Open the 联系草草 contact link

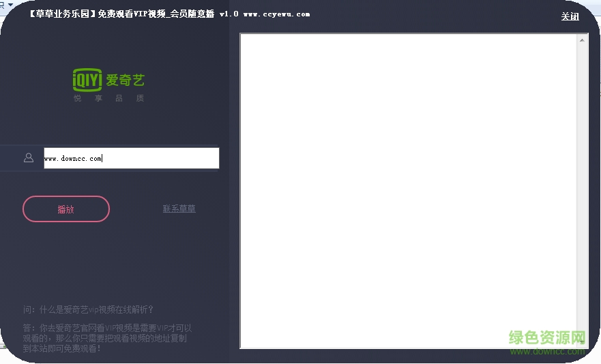(179, 209)
